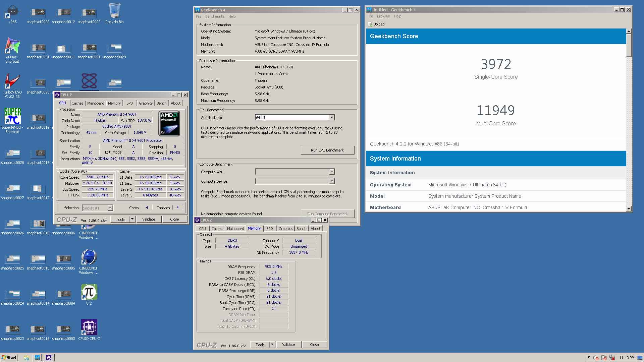Open the Compute Device dropdown

click(295, 181)
